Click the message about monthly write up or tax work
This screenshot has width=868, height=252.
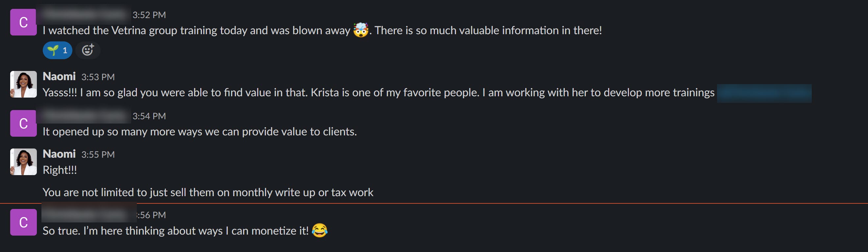(x=208, y=192)
